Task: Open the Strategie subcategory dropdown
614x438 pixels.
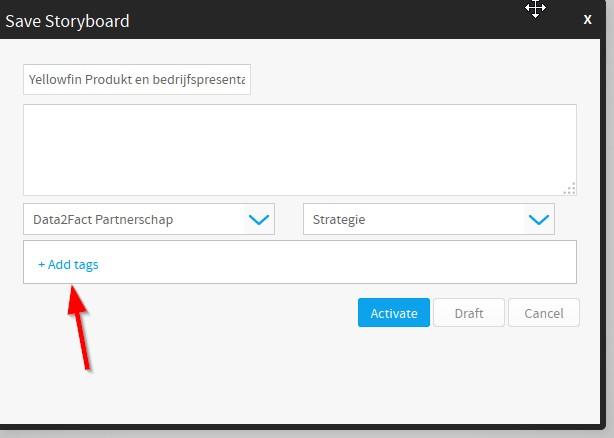Action: [429, 219]
